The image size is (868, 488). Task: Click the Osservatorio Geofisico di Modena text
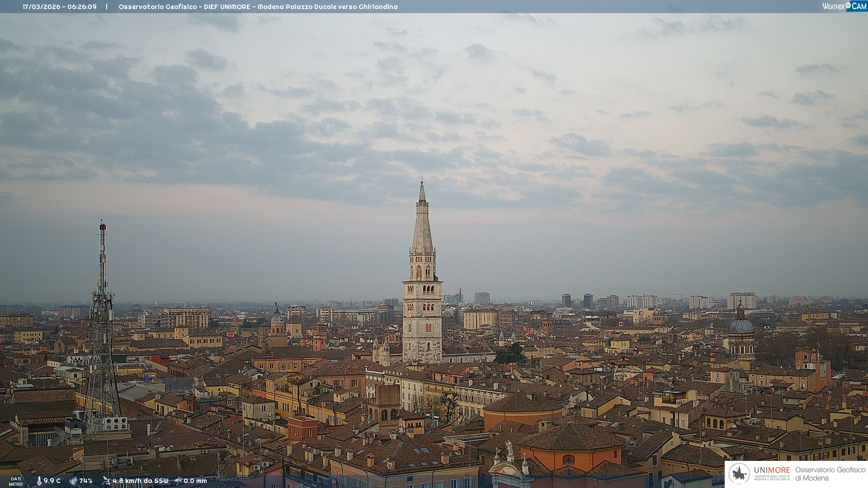click(x=830, y=474)
